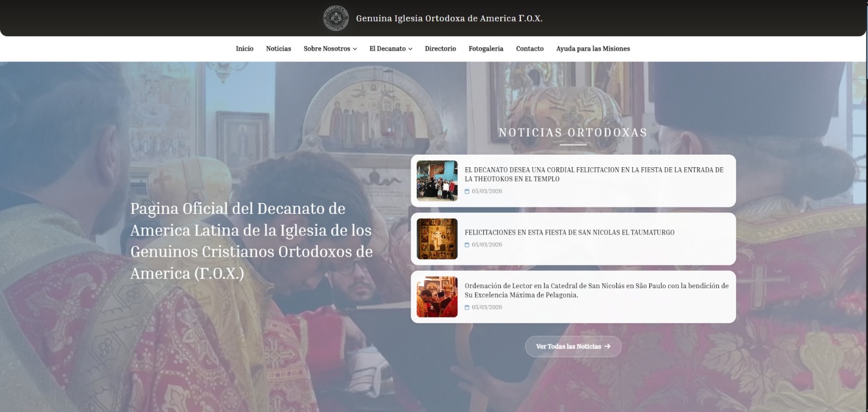Click the San Nicolas el Taumaturgo icon thumbnail

click(437, 239)
